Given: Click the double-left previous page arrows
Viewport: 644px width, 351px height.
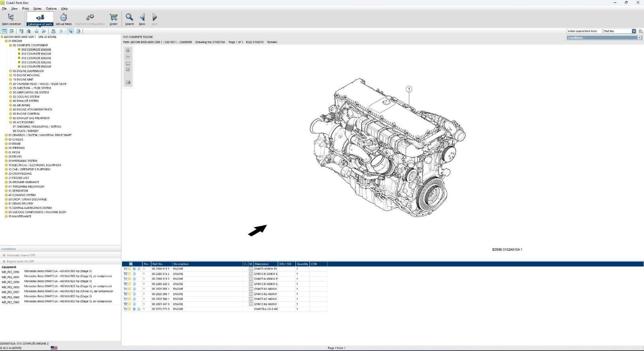Looking at the screenshot, I should pos(36,31).
